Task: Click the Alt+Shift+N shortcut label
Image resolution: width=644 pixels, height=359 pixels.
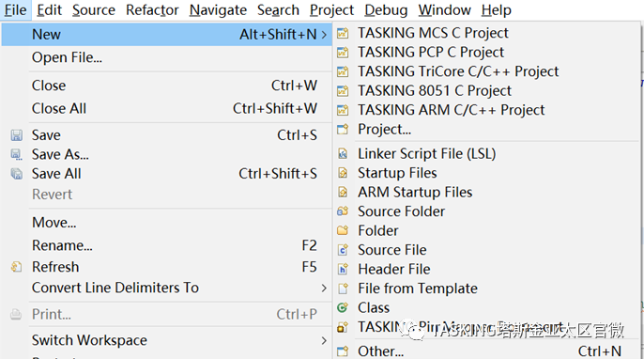Action: pyautogui.click(x=278, y=35)
